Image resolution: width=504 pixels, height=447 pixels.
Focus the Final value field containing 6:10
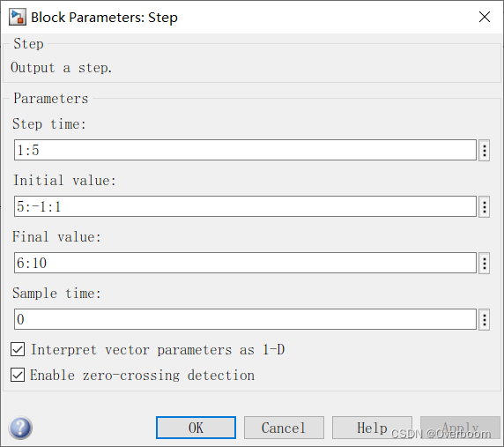point(245,263)
